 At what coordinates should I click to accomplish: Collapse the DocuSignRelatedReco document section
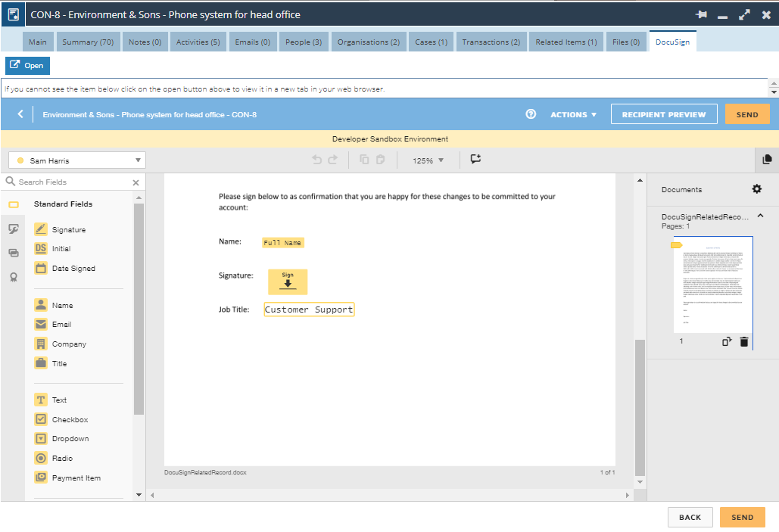pos(760,216)
